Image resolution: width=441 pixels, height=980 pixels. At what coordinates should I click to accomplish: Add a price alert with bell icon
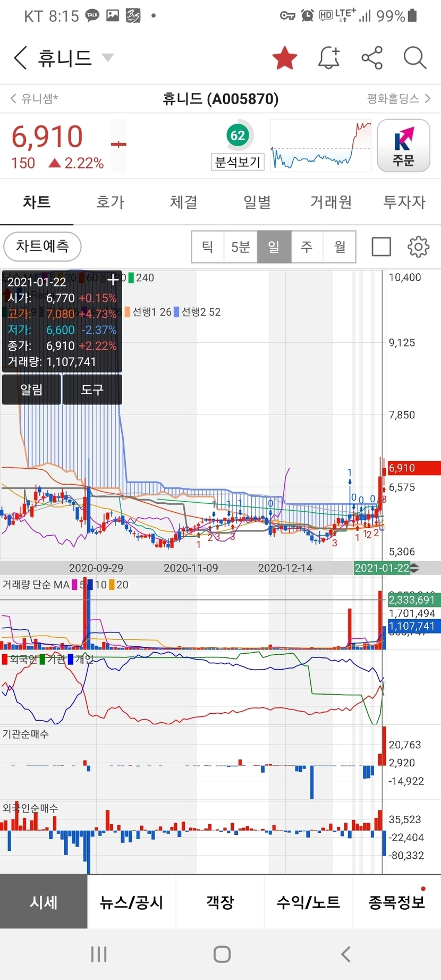(x=328, y=57)
